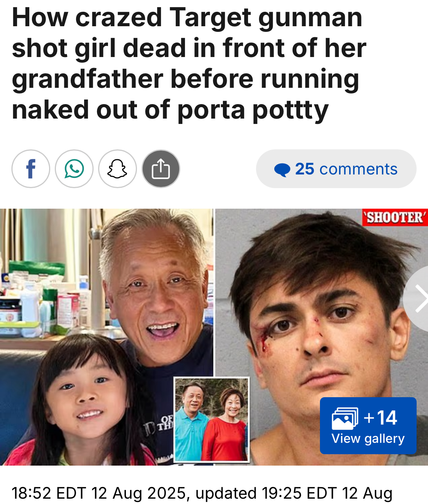Image resolution: width=428 pixels, height=504 pixels.
Task: Open the photo of the grandfather and girl
Action: pos(107,337)
